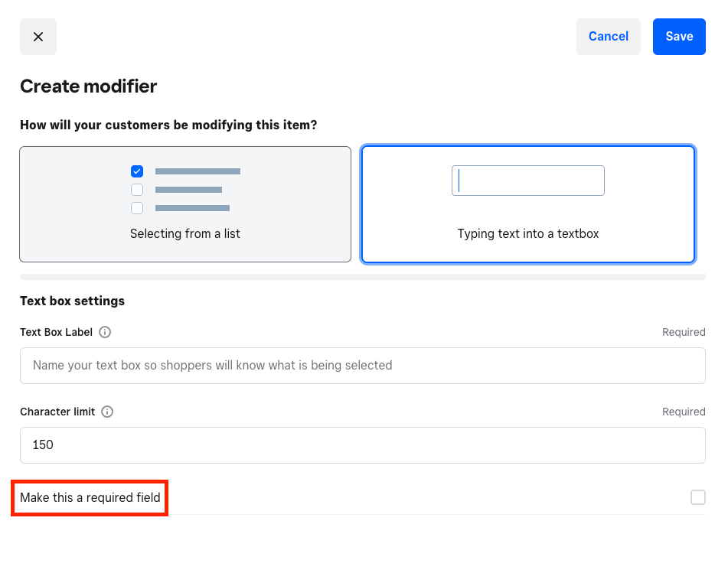
Task: Save the new modifier
Action: (678, 37)
